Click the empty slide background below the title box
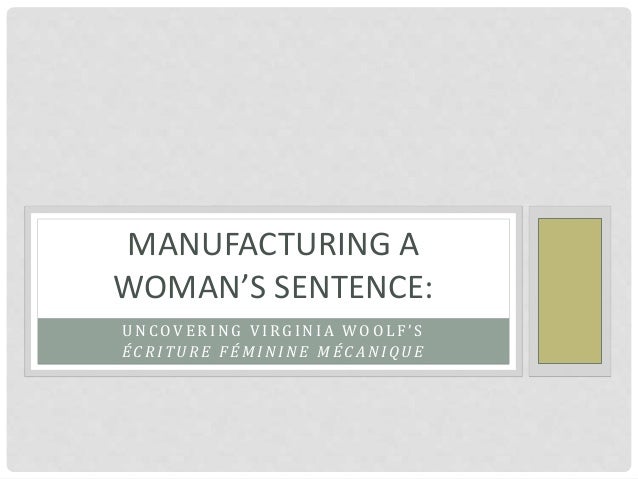This screenshot has width=638, height=479. (x=319, y=423)
